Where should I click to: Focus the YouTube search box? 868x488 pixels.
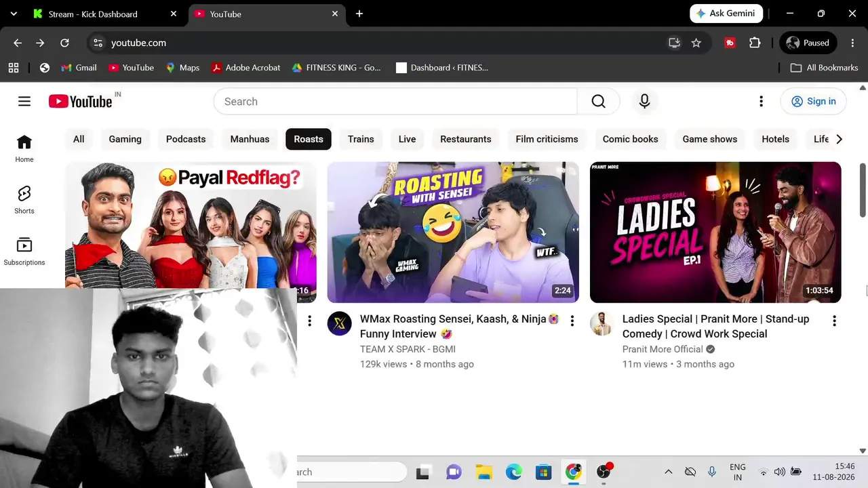click(395, 101)
